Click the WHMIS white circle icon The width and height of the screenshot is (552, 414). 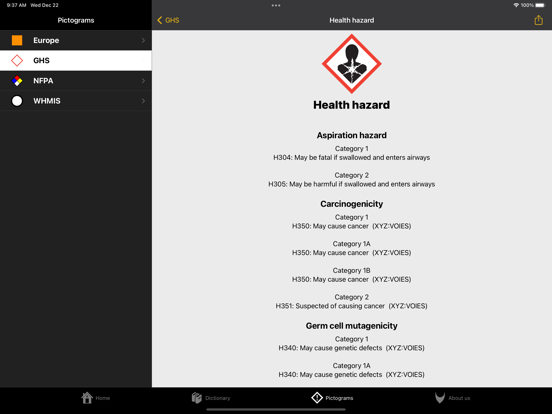17,101
